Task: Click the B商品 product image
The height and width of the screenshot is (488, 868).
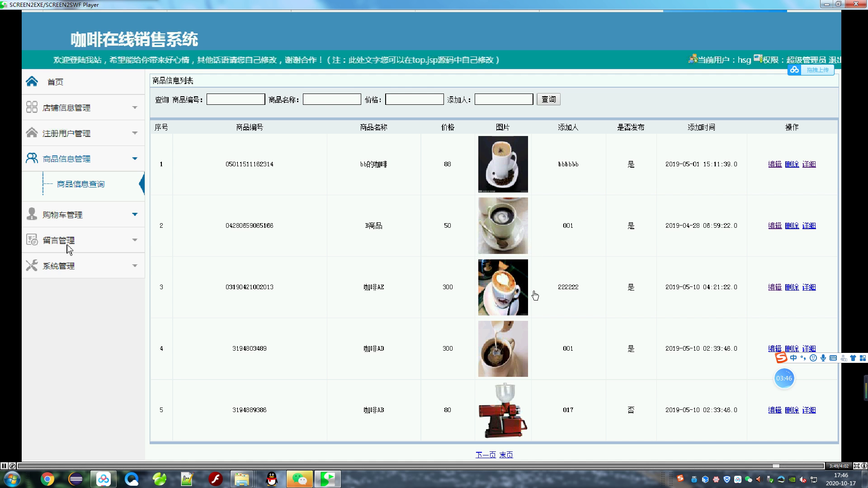Action: click(x=503, y=225)
